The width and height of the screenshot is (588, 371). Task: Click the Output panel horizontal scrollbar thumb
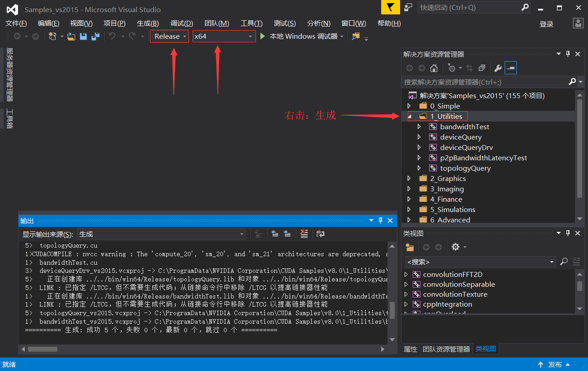(42, 349)
